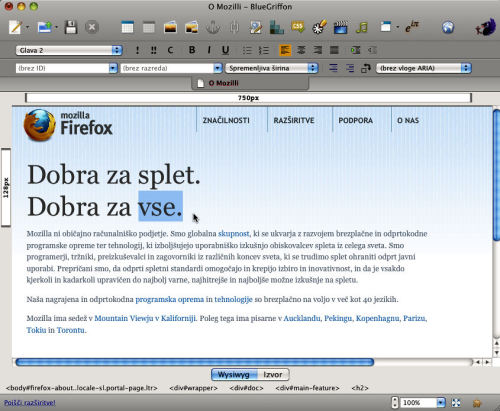
Task: Click the chain link icon
Action: click(x=234, y=27)
